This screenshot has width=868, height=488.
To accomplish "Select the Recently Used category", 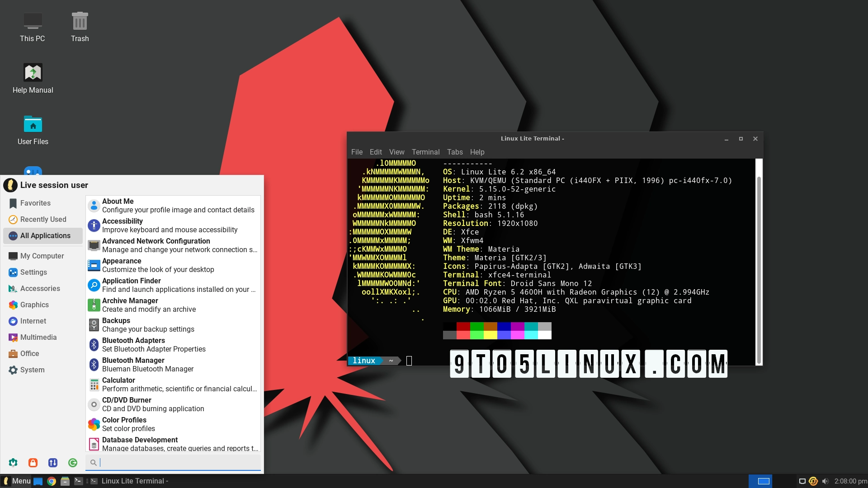I will click(x=42, y=219).
